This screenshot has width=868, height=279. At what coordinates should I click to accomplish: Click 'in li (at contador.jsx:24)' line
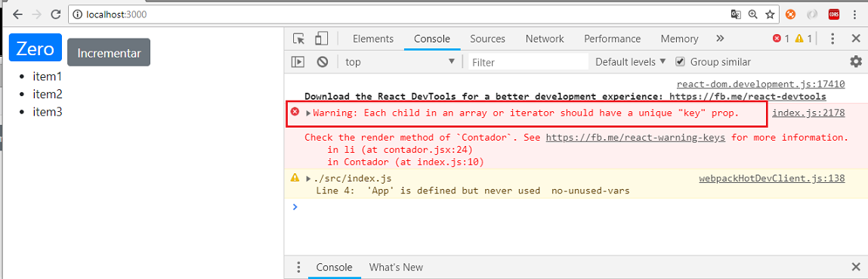tap(400, 150)
